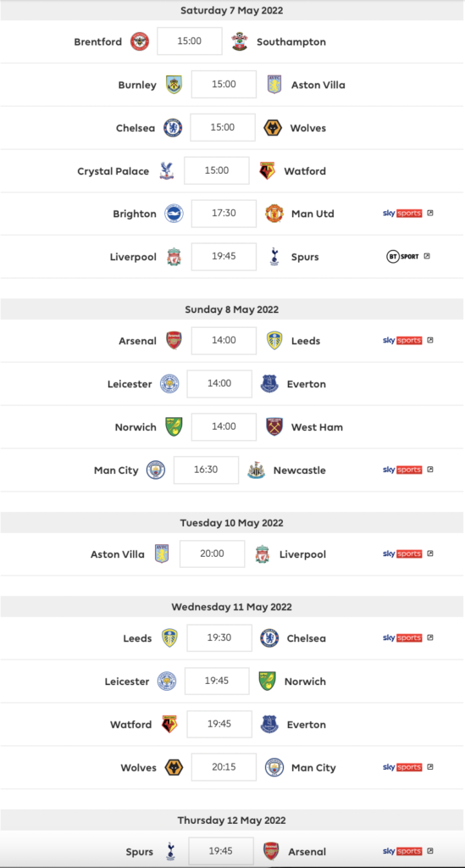This screenshot has height=868, width=465.
Task: Click Norwich name in Norwich v West Ham
Action: coord(136,427)
